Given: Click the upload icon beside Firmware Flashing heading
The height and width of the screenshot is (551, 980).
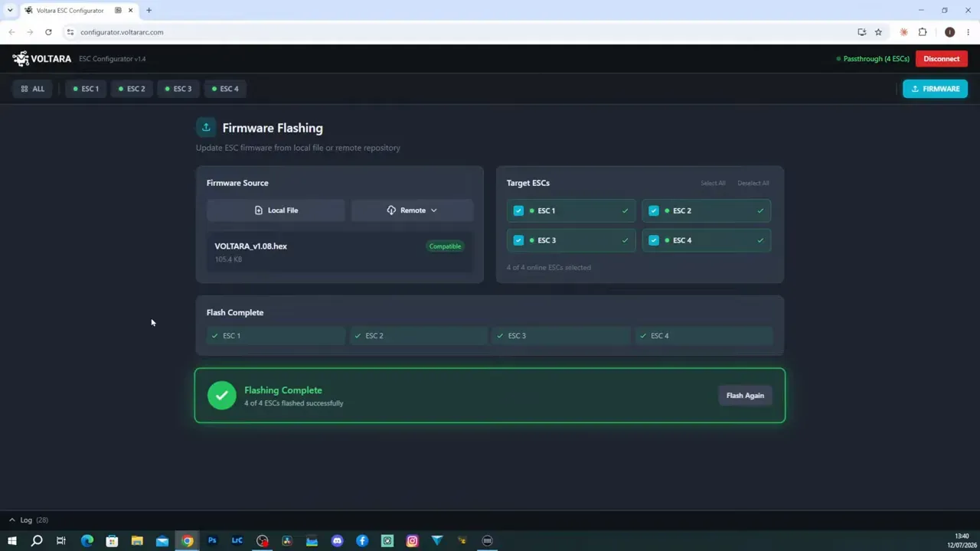Looking at the screenshot, I should (206, 128).
